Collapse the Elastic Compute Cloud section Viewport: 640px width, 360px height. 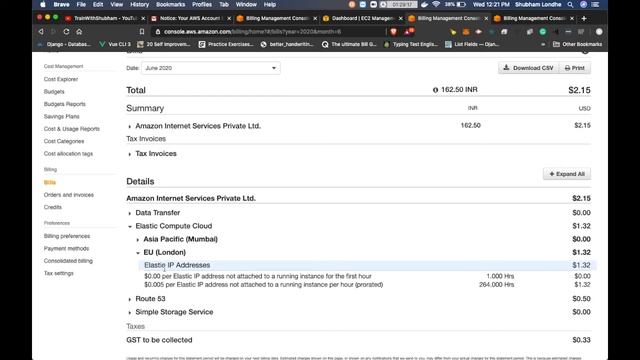(x=130, y=227)
